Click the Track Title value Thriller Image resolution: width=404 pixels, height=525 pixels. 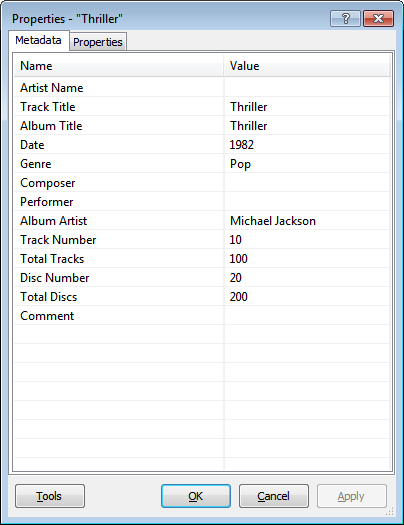249,107
